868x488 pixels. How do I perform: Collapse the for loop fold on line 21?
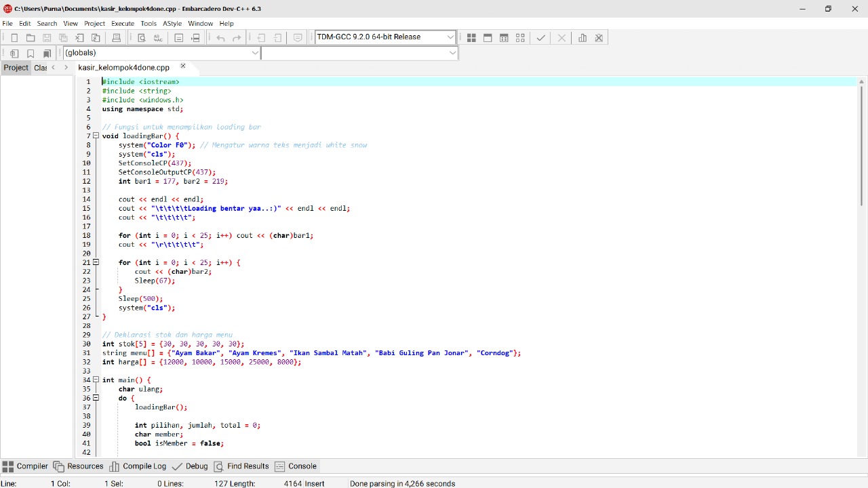96,262
